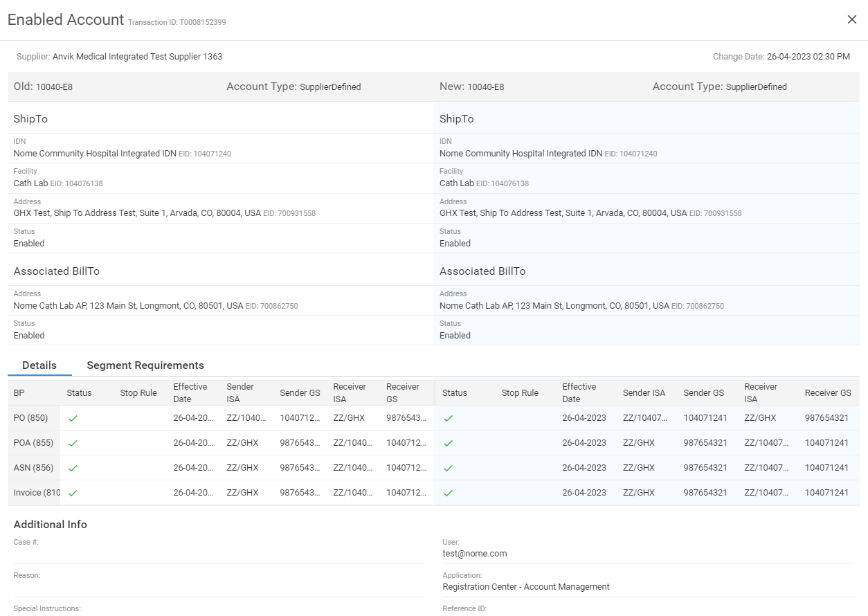The image size is (868, 616).
Task: Click the new Receiver GS column header
Action: [x=828, y=393]
